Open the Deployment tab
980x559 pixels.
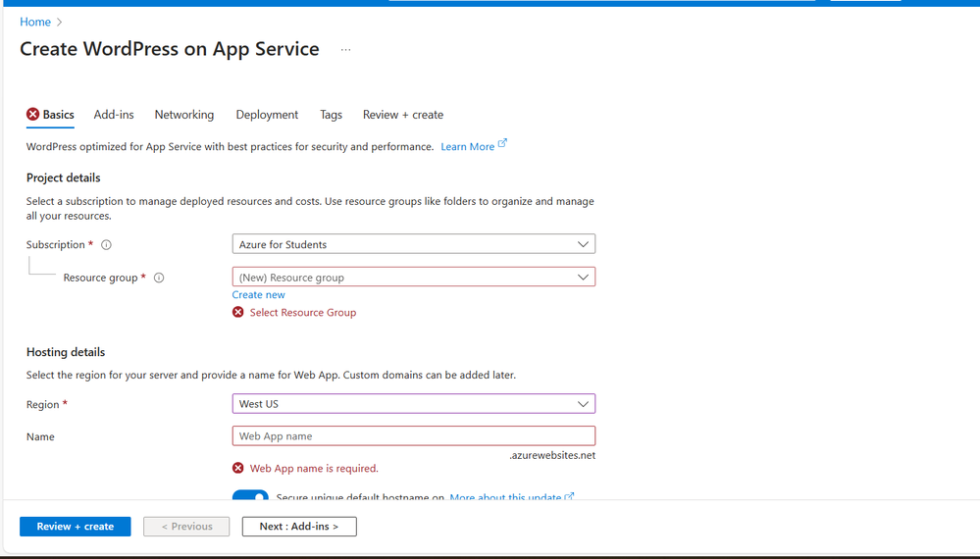[267, 115]
